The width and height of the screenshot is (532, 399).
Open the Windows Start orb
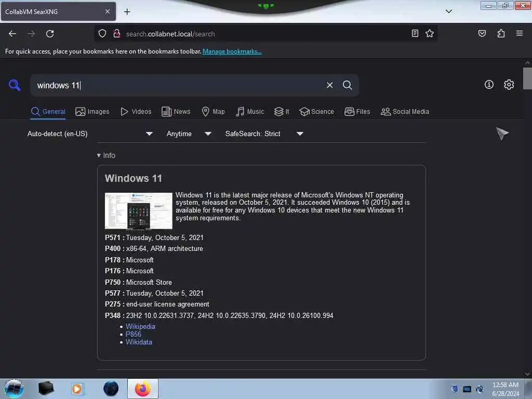[x=14, y=389]
